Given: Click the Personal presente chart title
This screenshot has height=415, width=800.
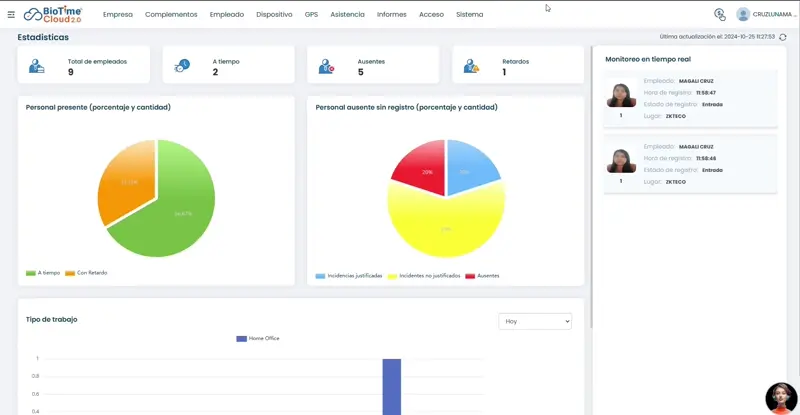Looking at the screenshot, I should click(x=98, y=107).
